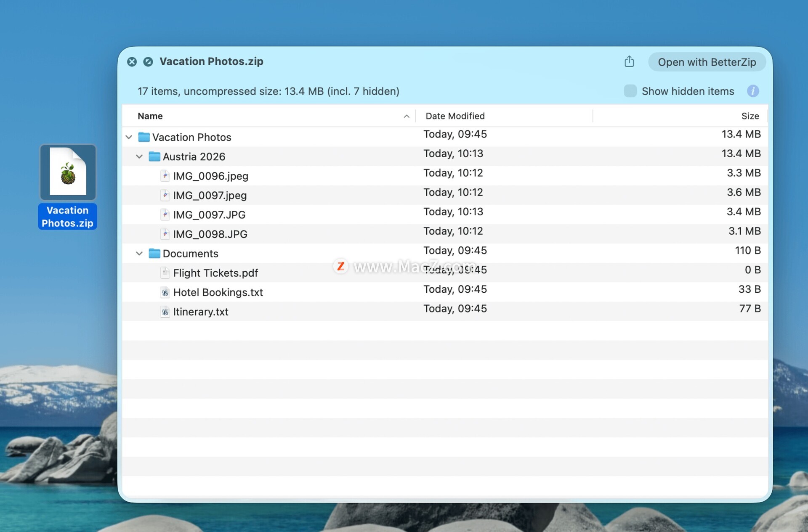Collapse the Austria 2026 folder chevron
This screenshot has width=808, height=532.
(139, 156)
